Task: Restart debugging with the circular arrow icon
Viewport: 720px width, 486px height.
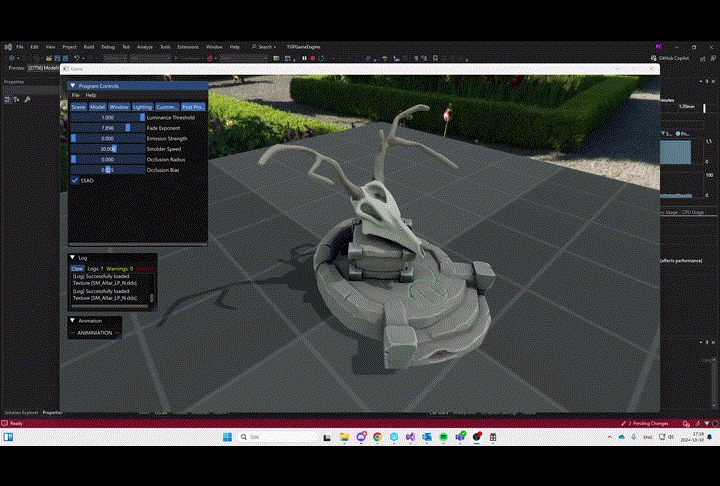Action: (x=321, y=58)
